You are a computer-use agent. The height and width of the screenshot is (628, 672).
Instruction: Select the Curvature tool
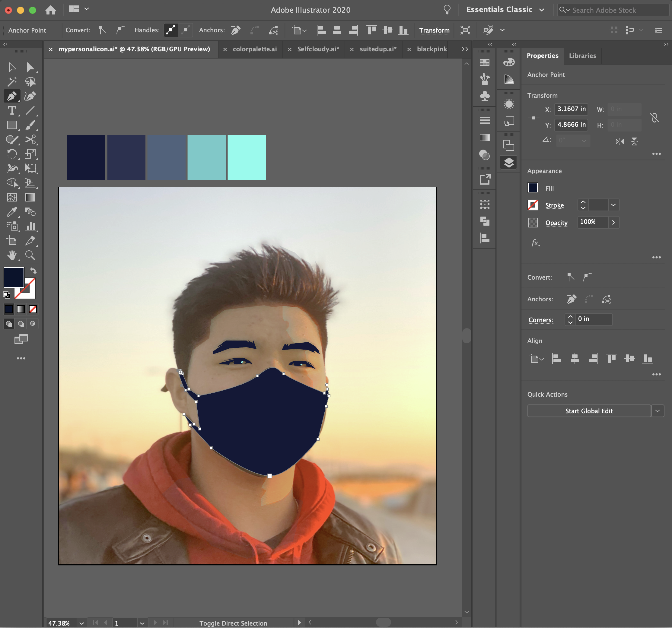(x=30, y=96)
